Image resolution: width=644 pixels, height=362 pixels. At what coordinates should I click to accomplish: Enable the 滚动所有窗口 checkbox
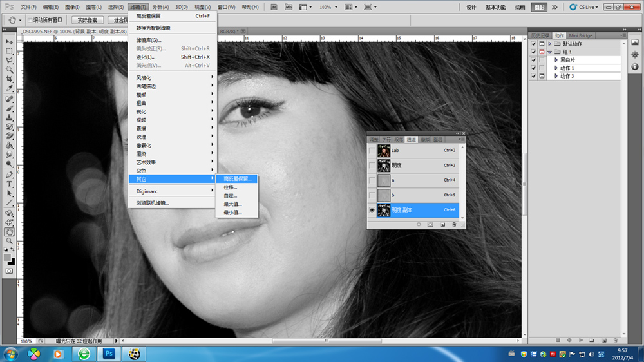(x=30, y=20)
